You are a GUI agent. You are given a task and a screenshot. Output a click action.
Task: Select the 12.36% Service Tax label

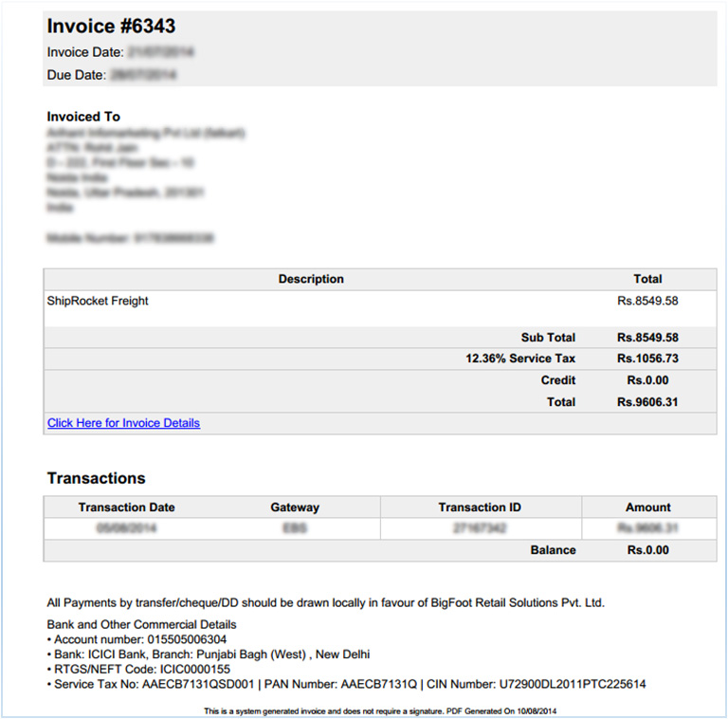point(520,359)
